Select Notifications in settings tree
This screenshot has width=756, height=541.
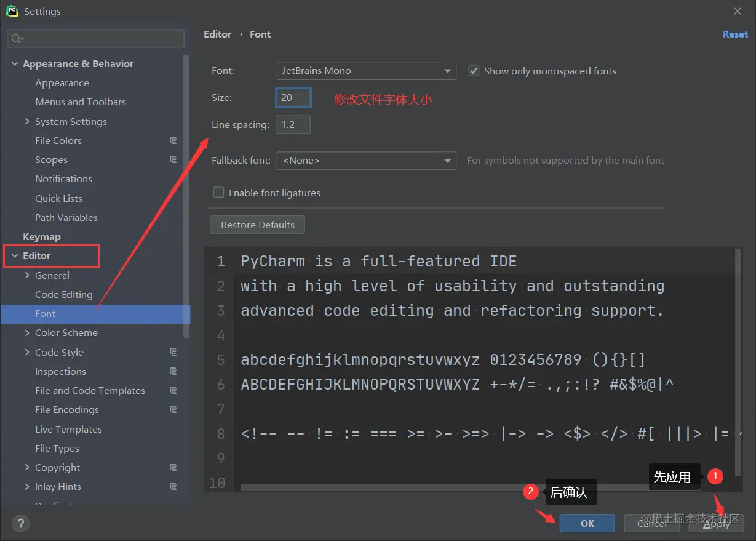63,178
